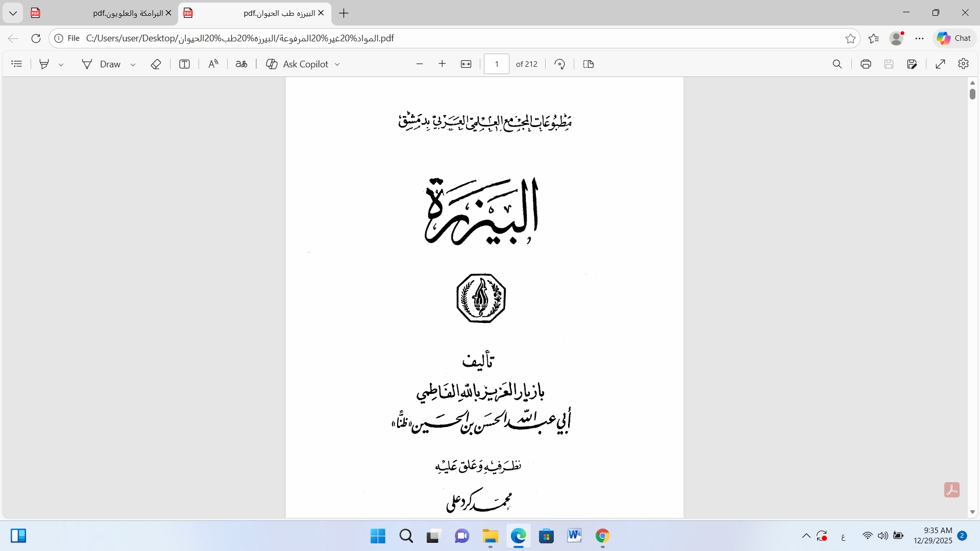
Task: Expand highlight color options dropdown
Action: [61, 64]
